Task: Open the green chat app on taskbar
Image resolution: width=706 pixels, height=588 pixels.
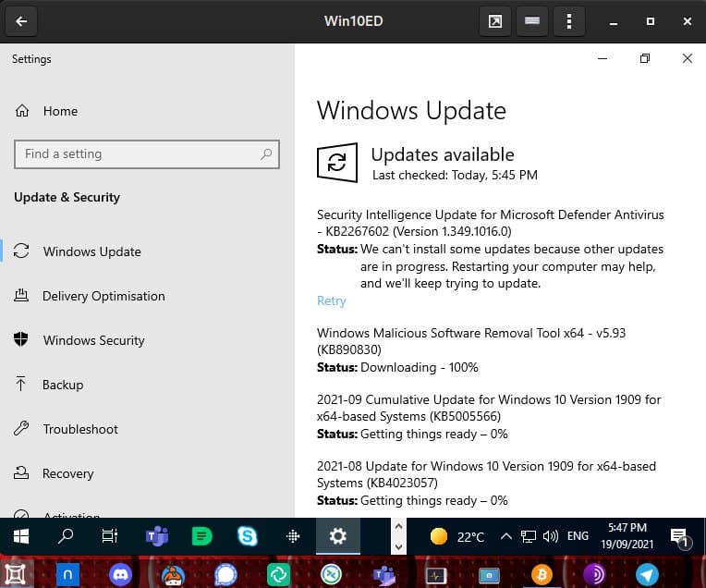Action: coord(201,536)
